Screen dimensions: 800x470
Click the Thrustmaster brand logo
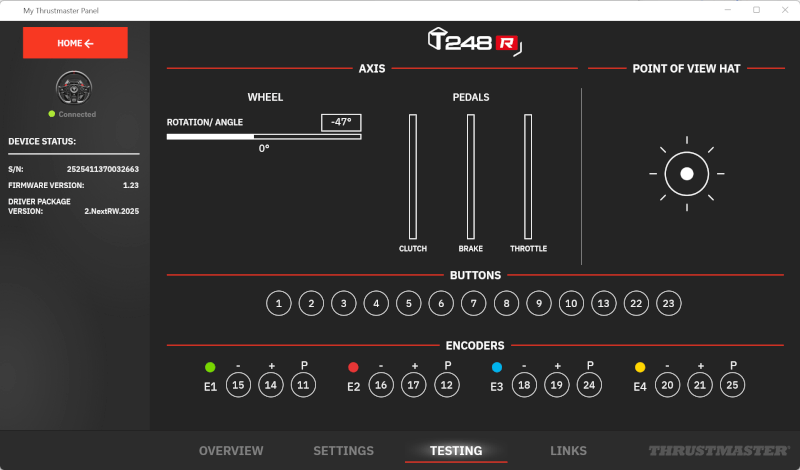719,451
